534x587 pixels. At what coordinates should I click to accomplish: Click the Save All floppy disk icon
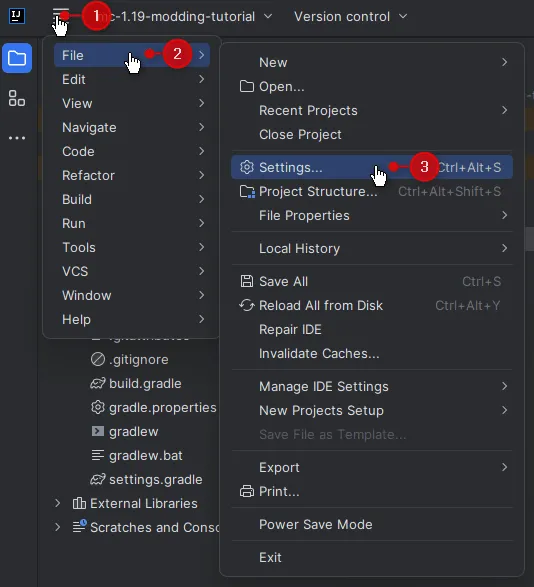tap(246, 281)
